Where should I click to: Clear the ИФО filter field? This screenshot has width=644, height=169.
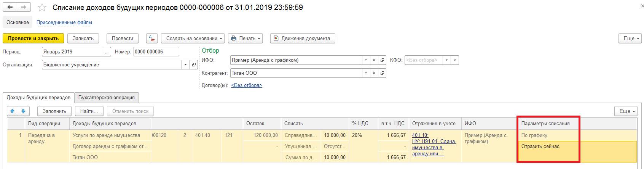374,60
